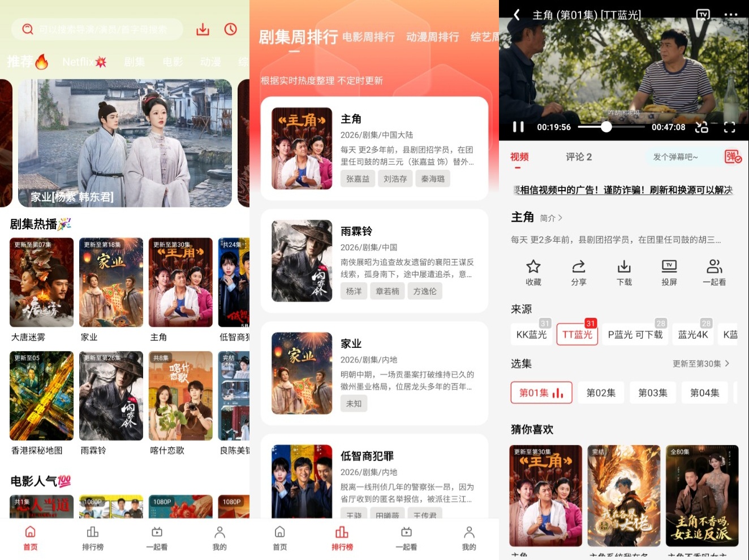749x560 pixels.
Task: Tap the 投屏 screen cast icon
Action: point(669,273)
